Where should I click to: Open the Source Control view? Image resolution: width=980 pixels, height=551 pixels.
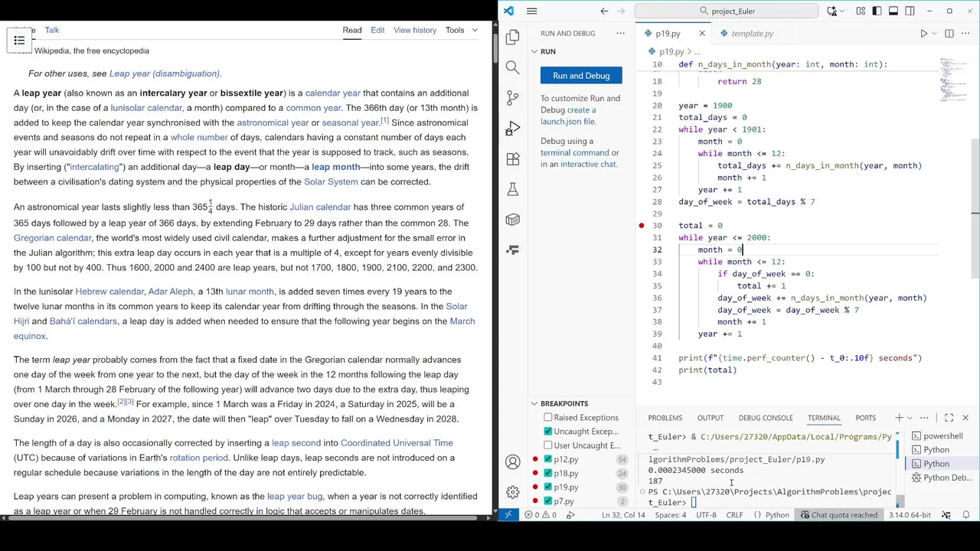(513, 98)
